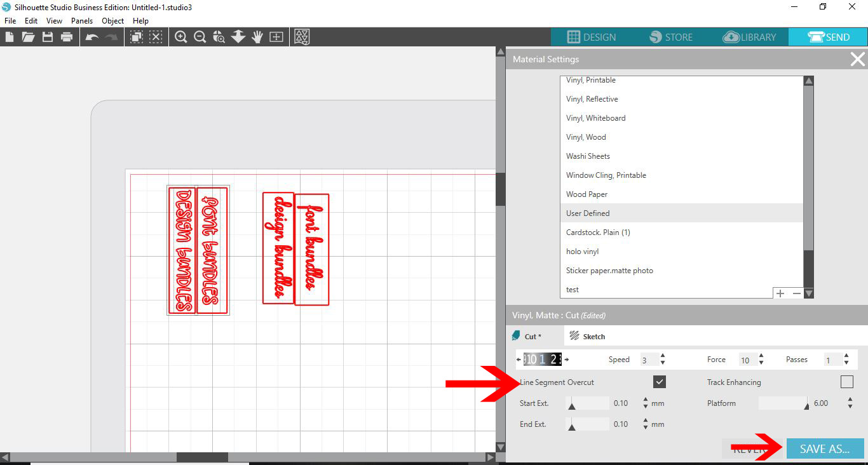Screen dimensions: 868x465
Task: Go to the STORE tab
Action: coord(670,37)
